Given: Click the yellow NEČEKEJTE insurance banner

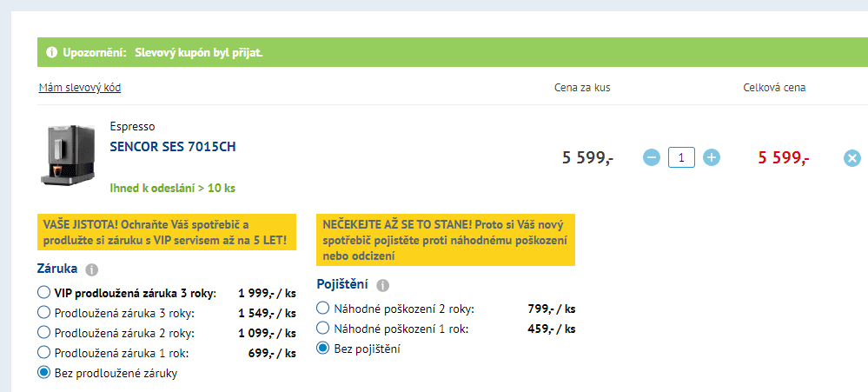Looking at the screenshot, I should tap(446, 240).
